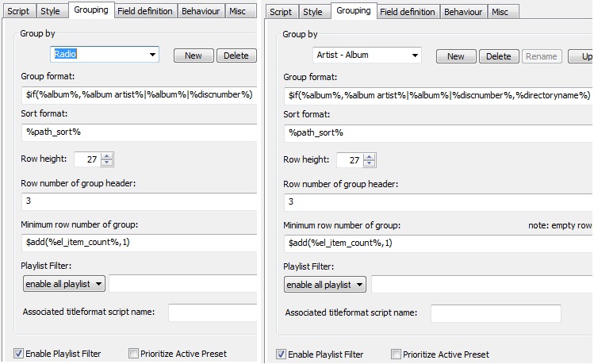Screen dimensions: 594x364
Task: Click Delete button in right panel
Action: coord(498,56)
